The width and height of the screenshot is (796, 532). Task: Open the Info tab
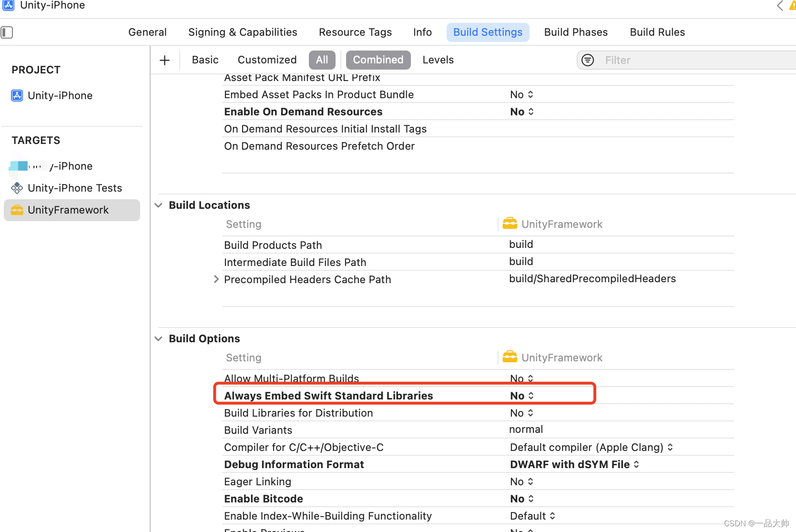(422, 32)
